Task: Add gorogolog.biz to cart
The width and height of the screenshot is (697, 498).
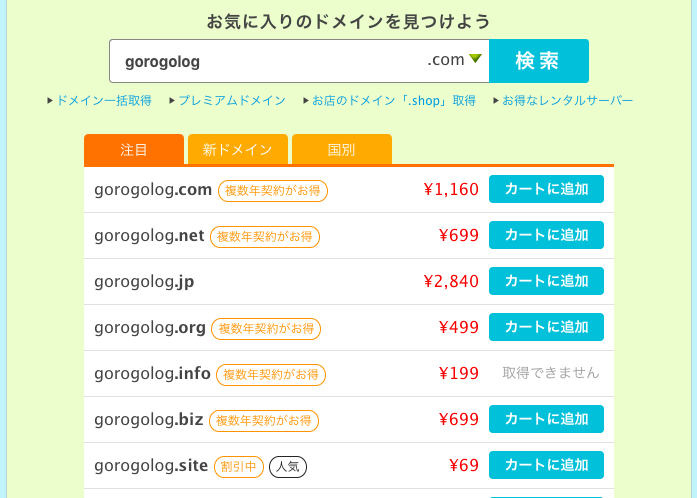Action: click(546, 419)
